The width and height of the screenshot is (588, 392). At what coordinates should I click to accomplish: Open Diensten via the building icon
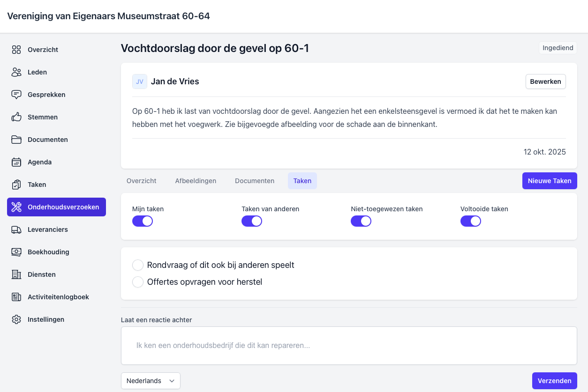pos(16,274)
